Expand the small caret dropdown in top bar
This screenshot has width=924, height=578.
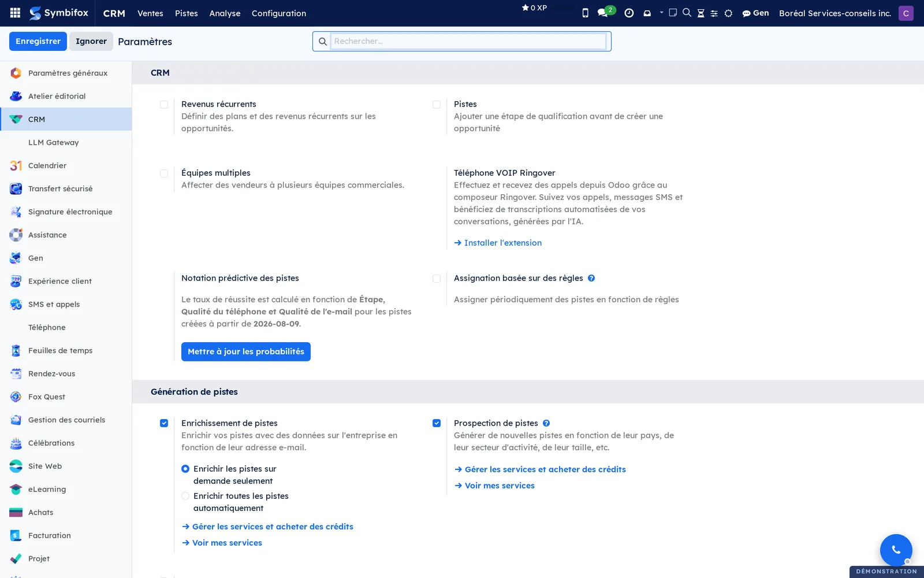point(661,12)
